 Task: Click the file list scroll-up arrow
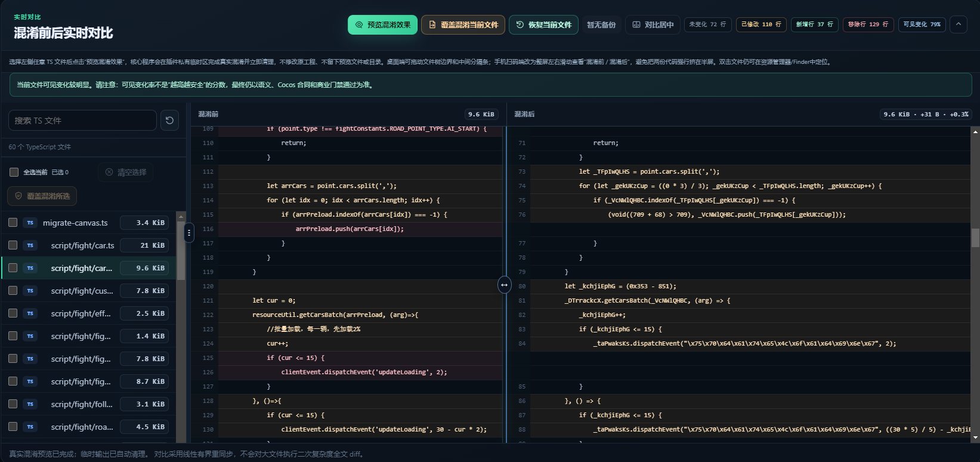(181, 216)
